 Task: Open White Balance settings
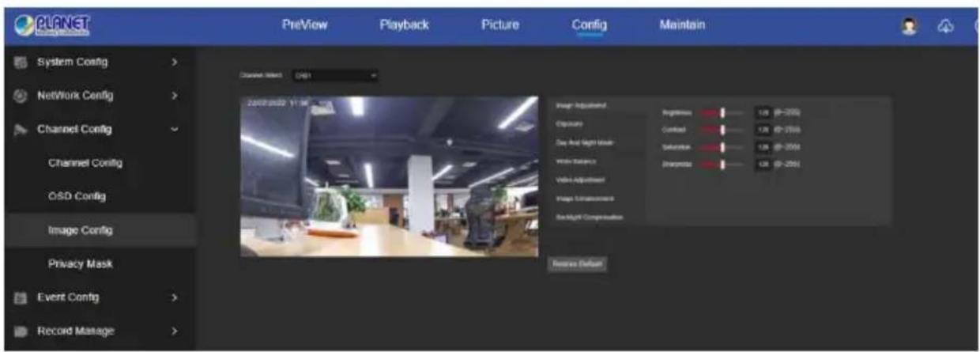(x=575, y=161)
